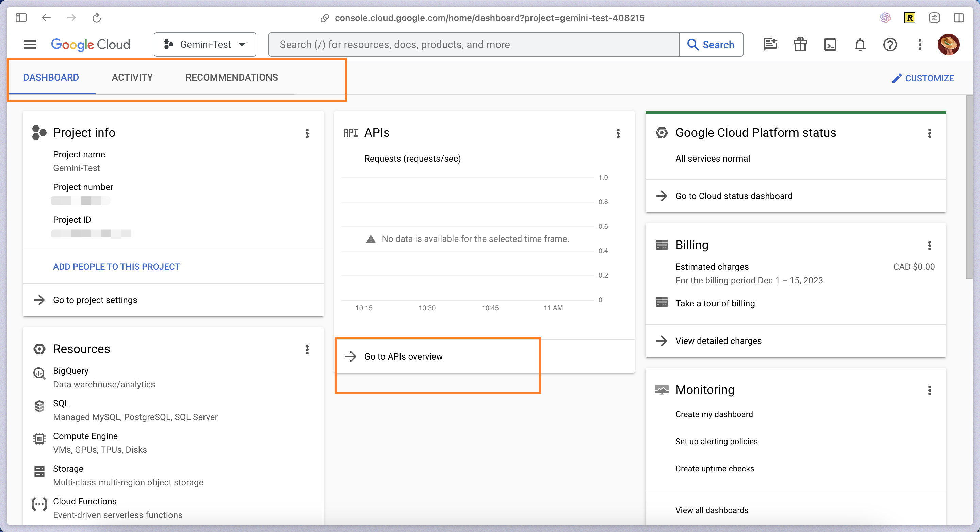
Task: Open the free trial gift icon
Action: tap(800, 45)
